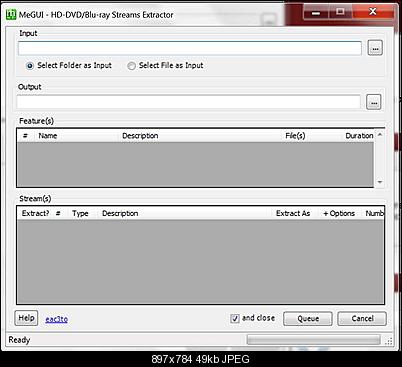
Task: Click the Input path text field
Action: coord(190,48)
